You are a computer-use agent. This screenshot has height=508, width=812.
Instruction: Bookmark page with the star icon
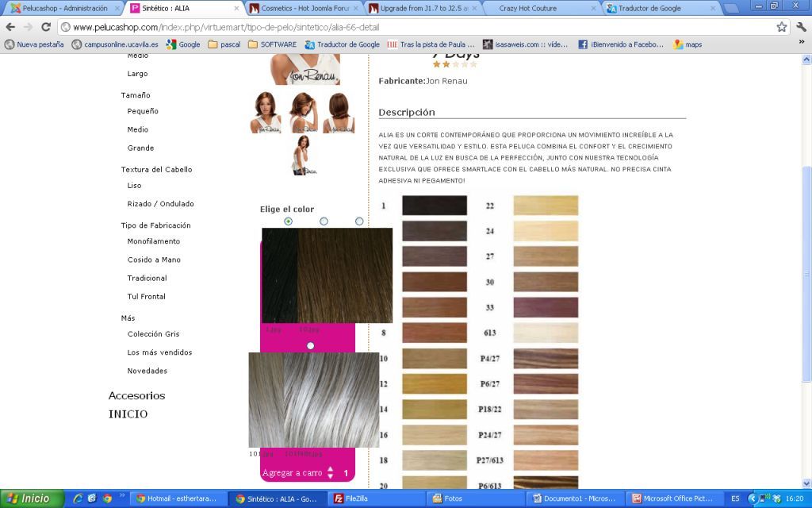781,27
